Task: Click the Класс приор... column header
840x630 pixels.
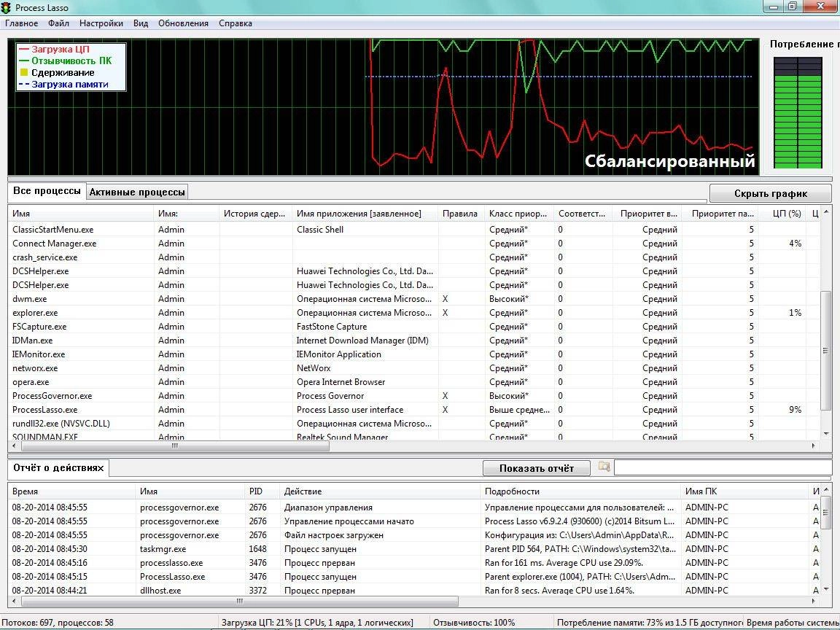Action: (x=518, y=213)
